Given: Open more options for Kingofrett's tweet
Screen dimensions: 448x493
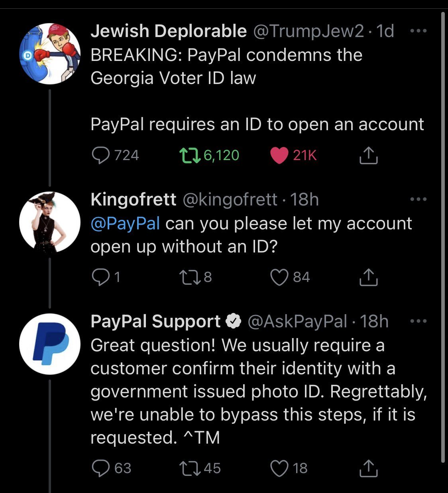Looking at the screenshot, I should pyautogui.click(x=419, y=199).
